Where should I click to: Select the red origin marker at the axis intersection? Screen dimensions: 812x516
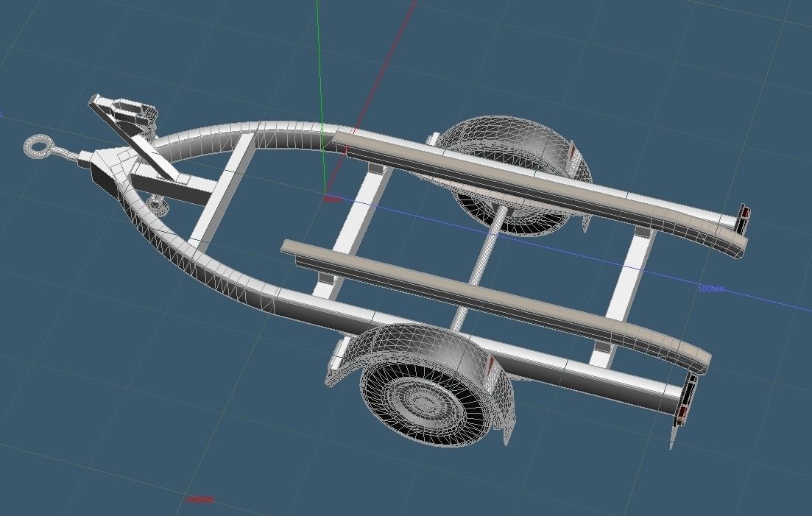coord(332,199)
